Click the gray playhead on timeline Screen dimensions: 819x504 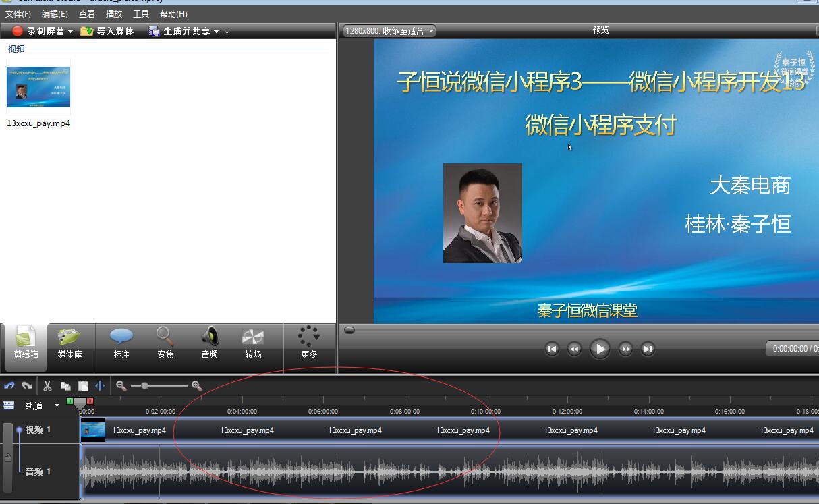click(80, 404)
